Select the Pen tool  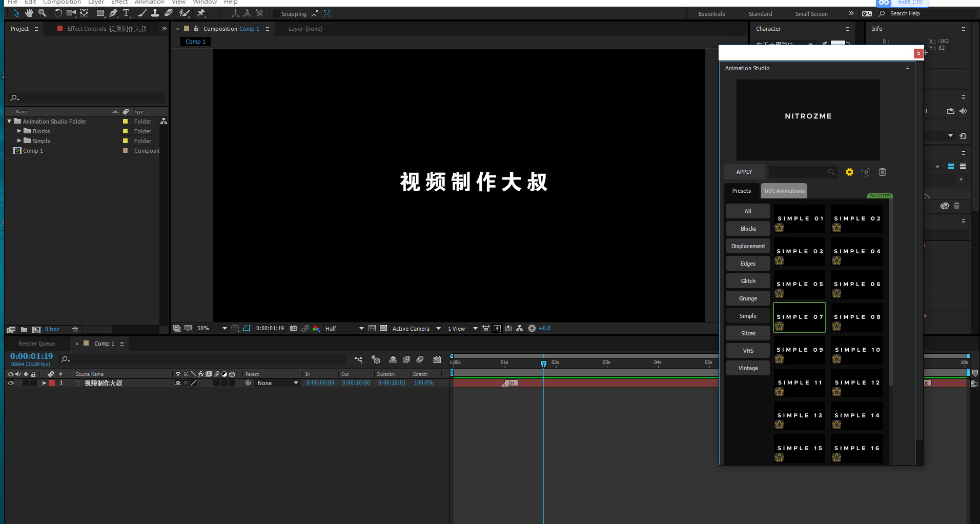[113, 13]
